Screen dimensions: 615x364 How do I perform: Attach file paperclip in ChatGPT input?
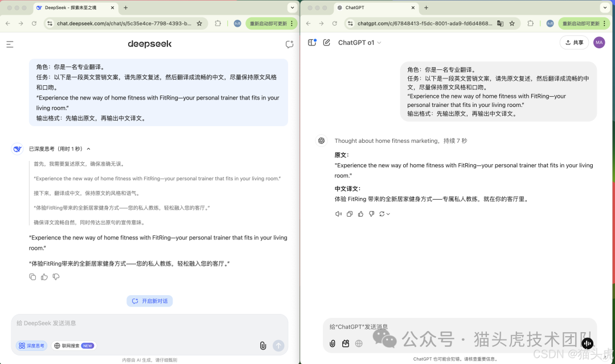point(332,344)
